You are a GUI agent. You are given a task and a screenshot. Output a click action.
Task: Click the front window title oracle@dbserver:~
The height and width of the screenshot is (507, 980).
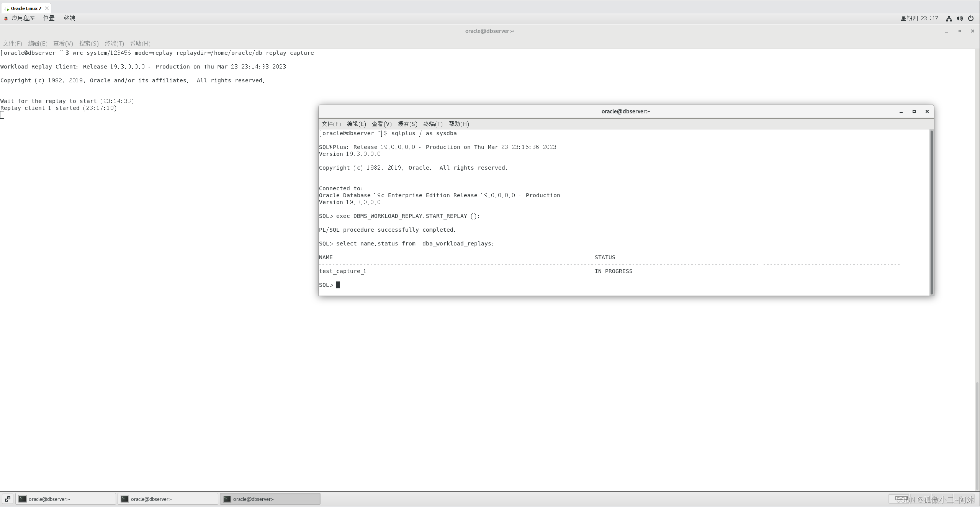coord(626,111)
